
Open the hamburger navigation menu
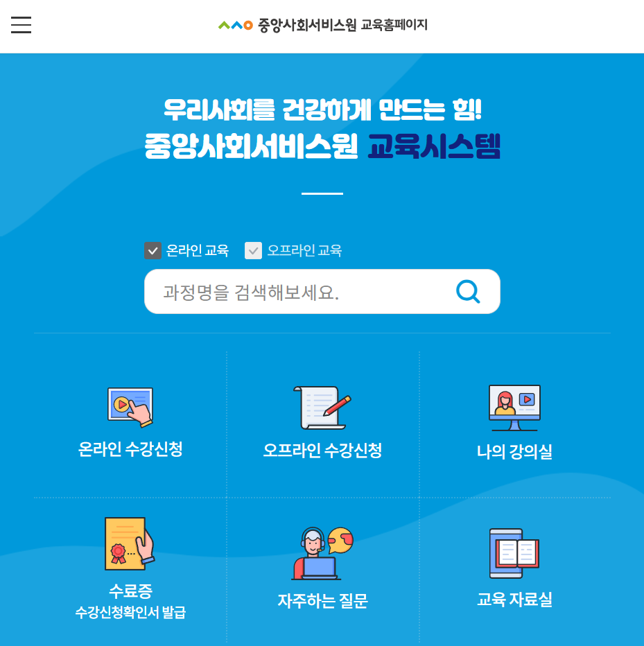(21, 24)
